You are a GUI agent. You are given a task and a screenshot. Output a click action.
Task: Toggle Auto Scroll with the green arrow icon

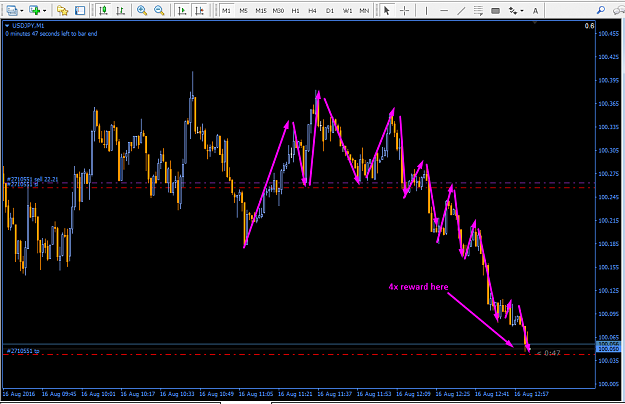coord(182,10)
